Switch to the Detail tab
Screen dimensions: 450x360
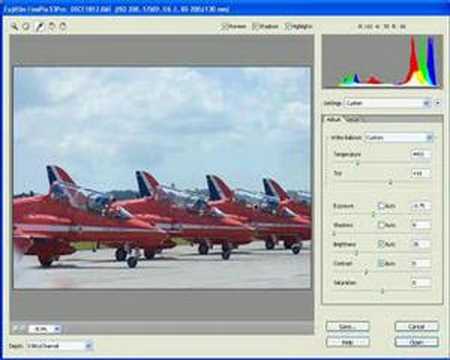pos(354,119)
